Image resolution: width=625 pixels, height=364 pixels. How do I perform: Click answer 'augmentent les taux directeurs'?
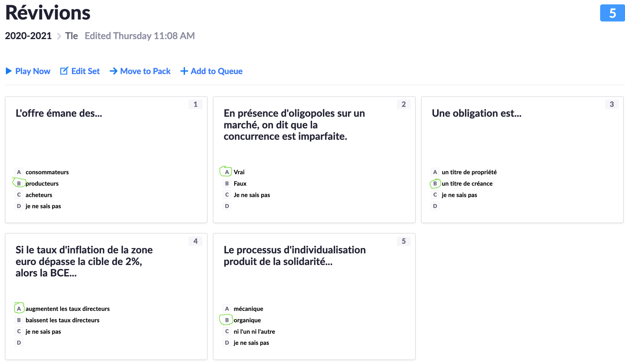[68, 309]
